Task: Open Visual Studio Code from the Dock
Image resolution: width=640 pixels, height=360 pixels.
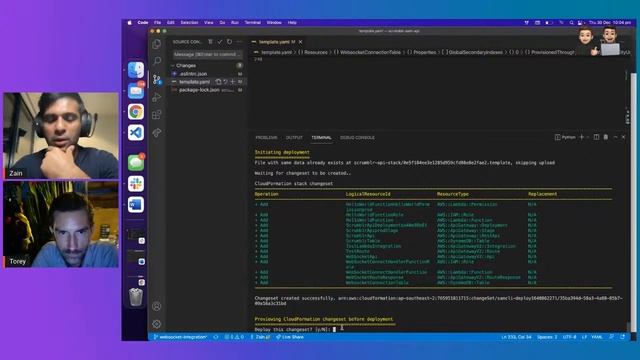Action: [x=136, y=132]
